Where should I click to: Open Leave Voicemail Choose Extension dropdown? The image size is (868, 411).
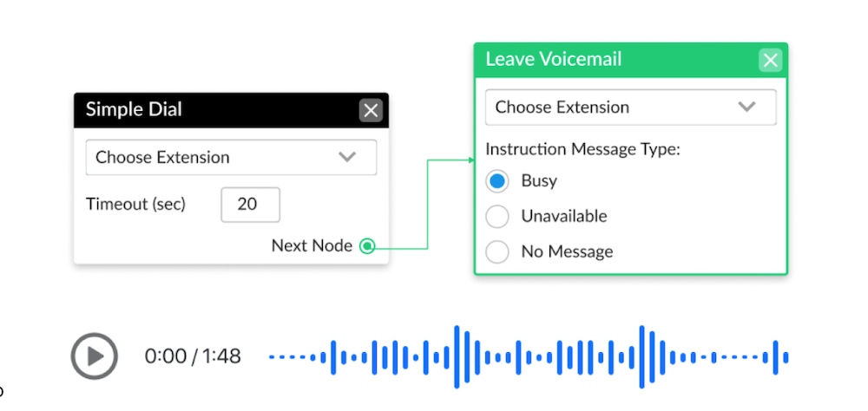[630, 107]
